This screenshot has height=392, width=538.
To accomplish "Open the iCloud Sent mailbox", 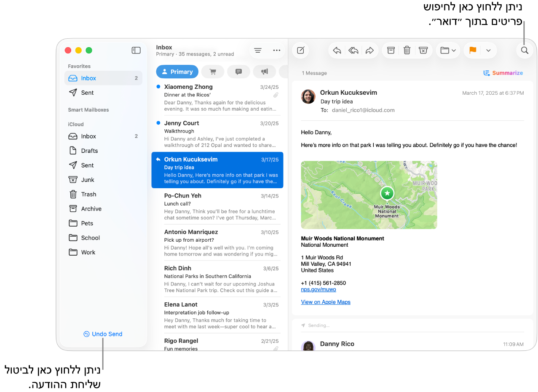I will pyautogui.click(x=103, y=165).
